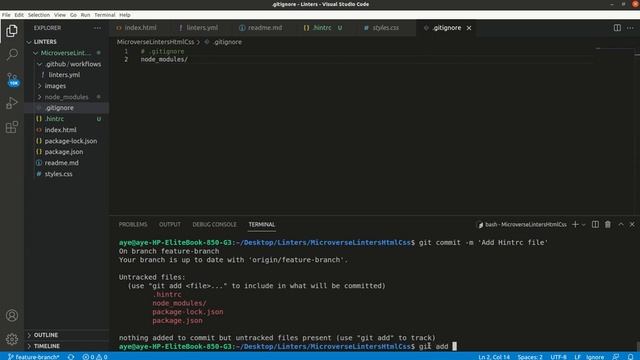Change file encoding UTF-8
This screenshot has width=640, height=360.
(x=558, y=357)
